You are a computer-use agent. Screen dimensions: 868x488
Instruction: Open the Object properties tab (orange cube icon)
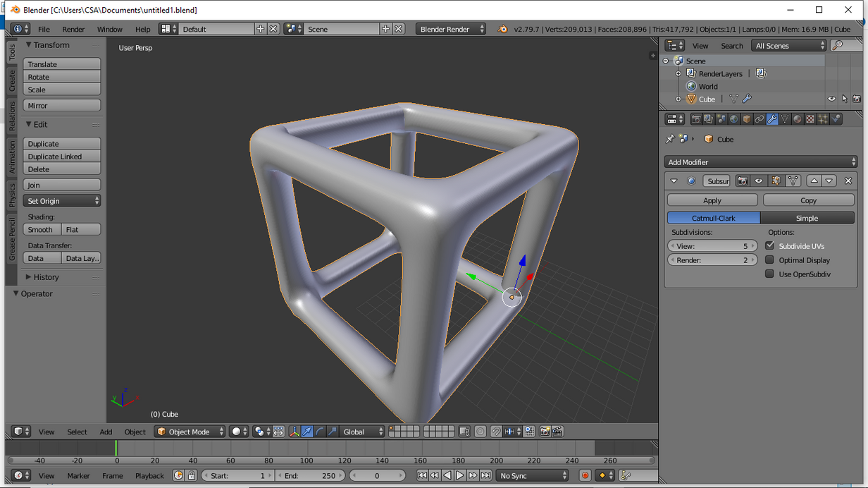pos(747,119)
